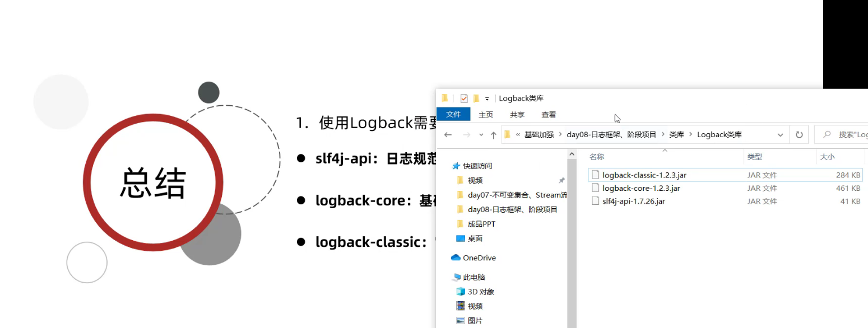Open day08-日志框架、阶段项目 in sidebar
Viewport: 868px width, 328px height.
tap(513, 209)
